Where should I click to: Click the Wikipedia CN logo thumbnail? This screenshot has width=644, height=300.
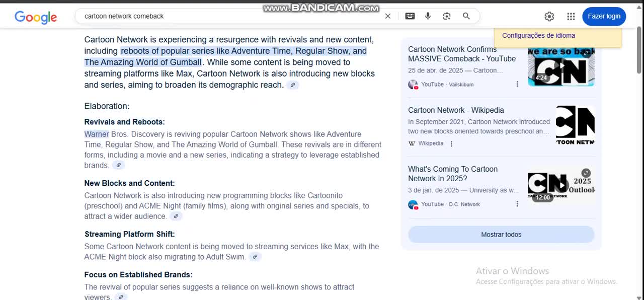click(575, 125)
